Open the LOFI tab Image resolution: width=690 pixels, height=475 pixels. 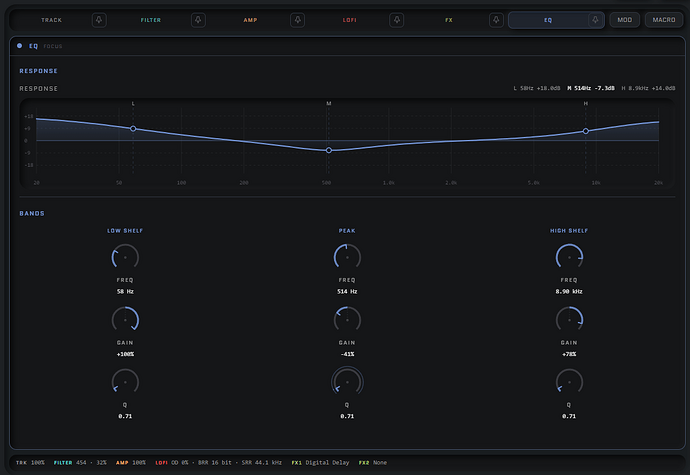[349, 20]
